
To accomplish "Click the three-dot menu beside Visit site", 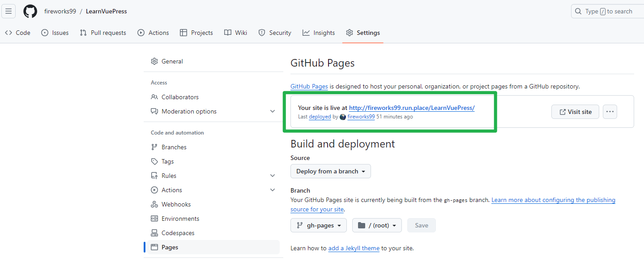I will 610,112.
